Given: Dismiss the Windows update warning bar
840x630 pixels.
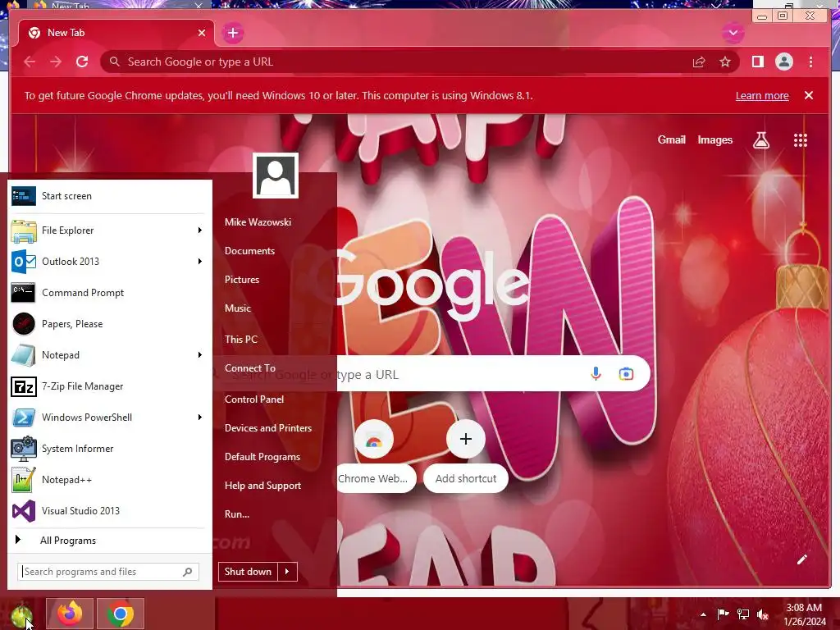Looking at the screenshot, I should point(808,95).
